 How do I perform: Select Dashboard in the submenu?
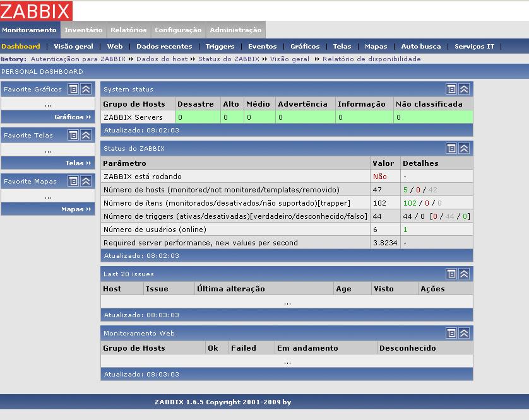21,46
